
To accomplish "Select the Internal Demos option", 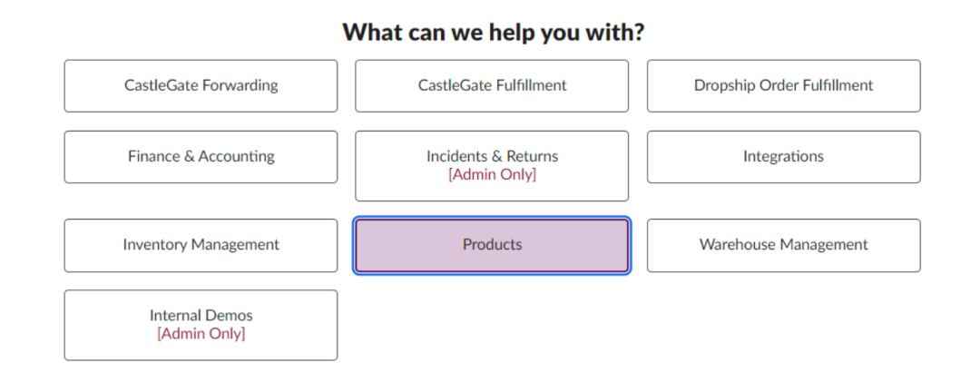I will tap(201, 325).
